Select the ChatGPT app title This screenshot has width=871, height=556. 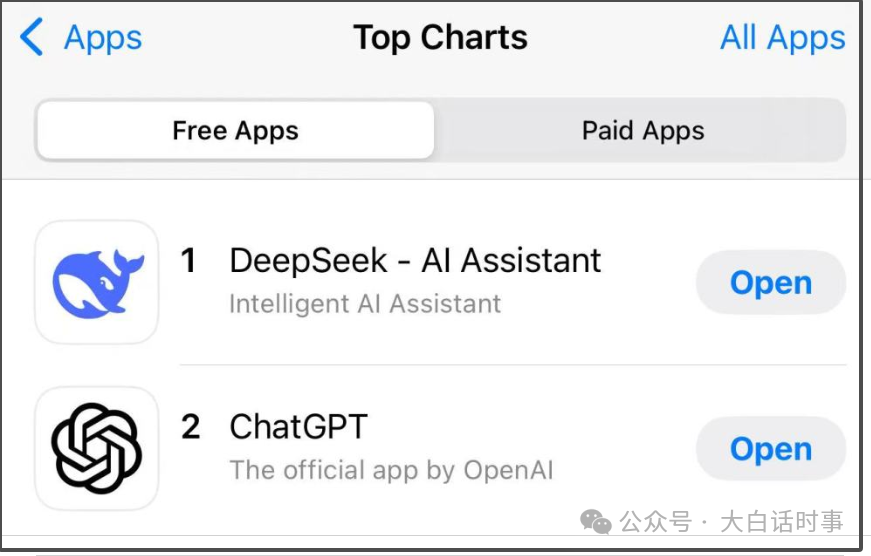tap(299, 427)
